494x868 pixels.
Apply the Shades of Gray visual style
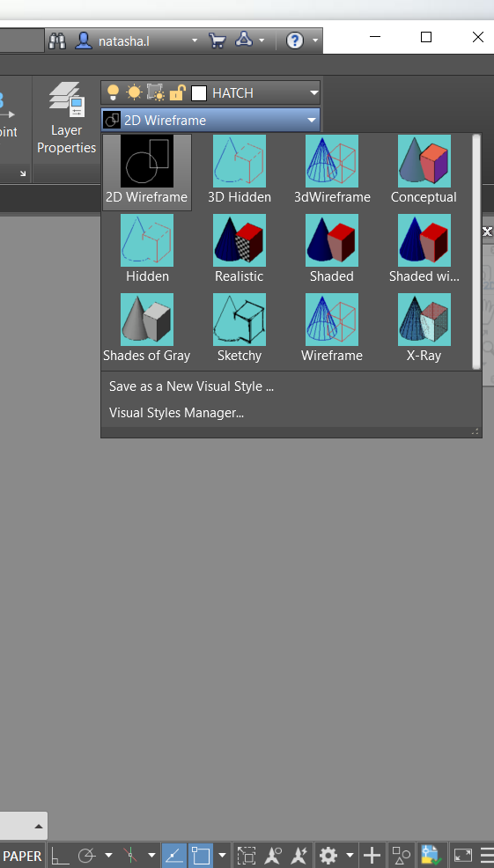point(147,329)
